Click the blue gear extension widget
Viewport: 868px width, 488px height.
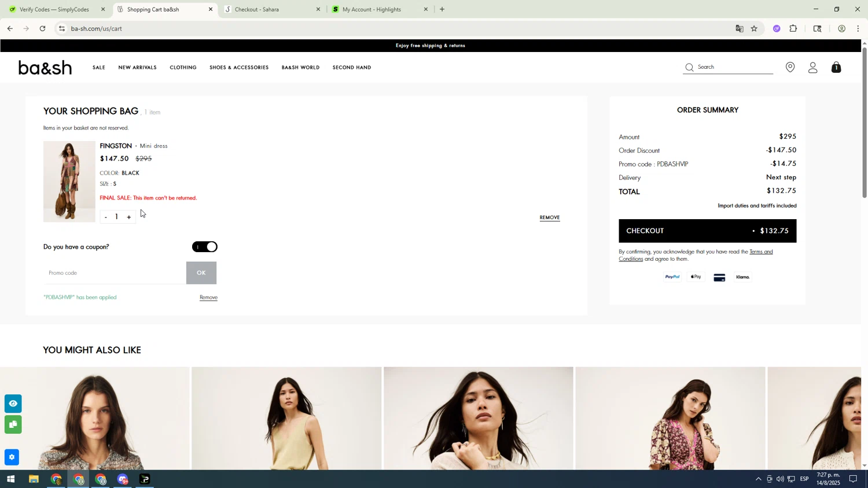pyautogui.click(x=13, y=457)
